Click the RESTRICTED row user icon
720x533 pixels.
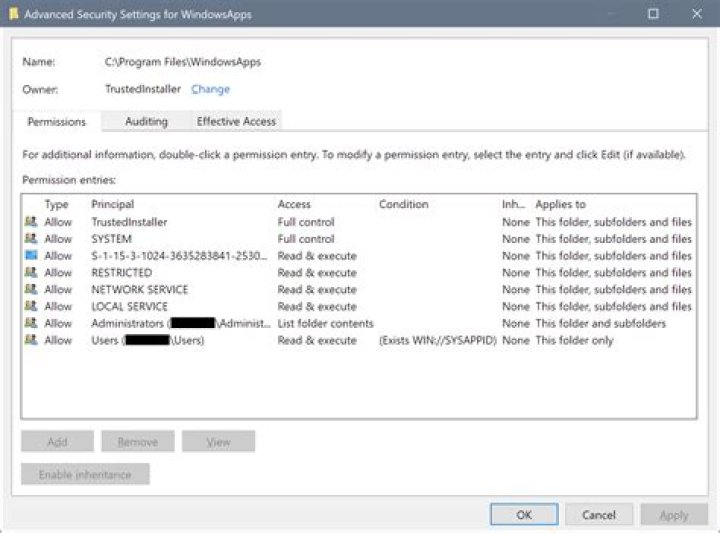[x=31, y=272]
